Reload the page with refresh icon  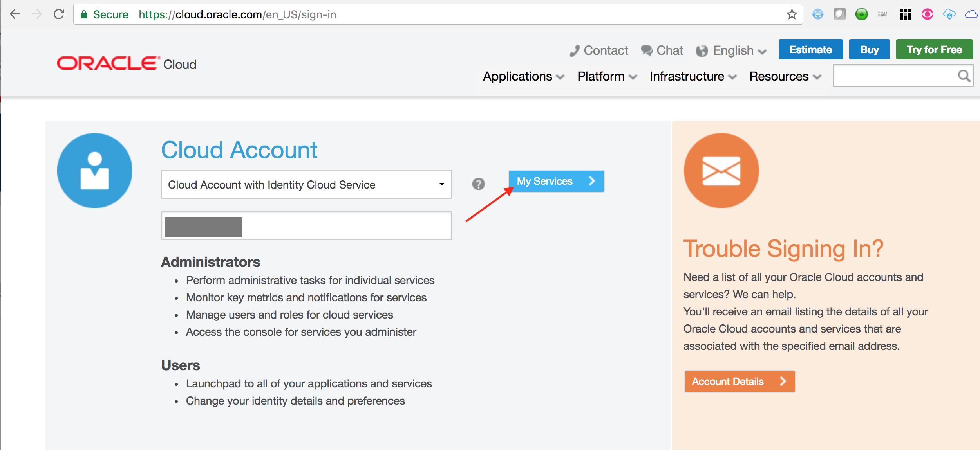59,14
